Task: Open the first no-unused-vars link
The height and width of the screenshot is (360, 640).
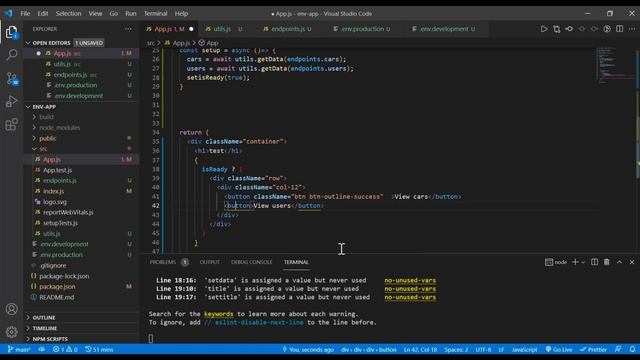Action: coord(410,280)
